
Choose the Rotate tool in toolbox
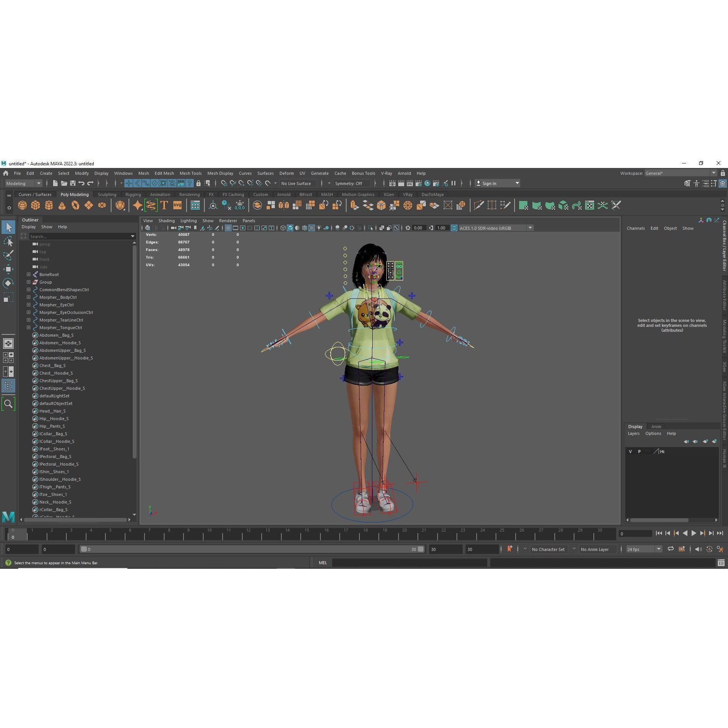pos(8,283)
